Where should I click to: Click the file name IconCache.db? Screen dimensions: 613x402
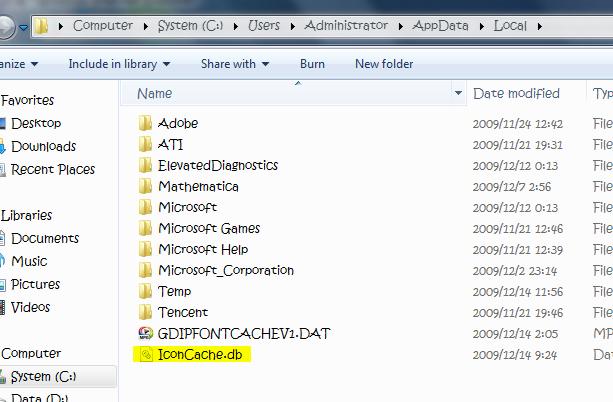[200, 355]
